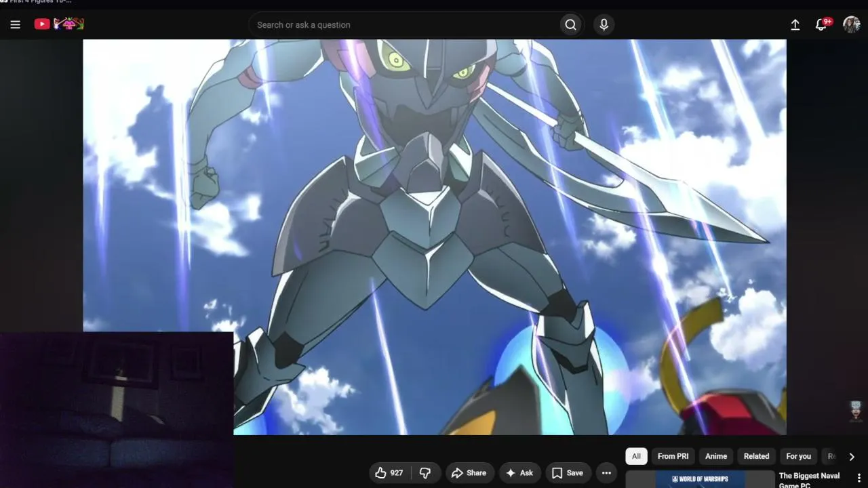
Task: Open the World of Warships video thumbnail
Action: click(700, 479)
